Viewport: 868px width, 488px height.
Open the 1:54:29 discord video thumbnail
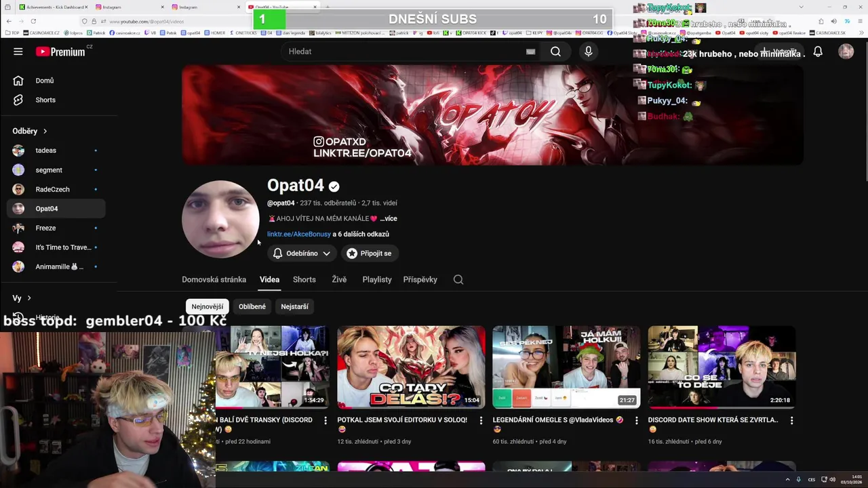click(x=273, y=367)
